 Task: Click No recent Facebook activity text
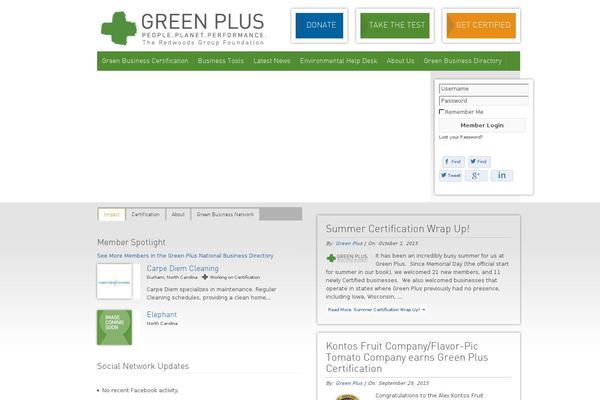tap(140, 390)
